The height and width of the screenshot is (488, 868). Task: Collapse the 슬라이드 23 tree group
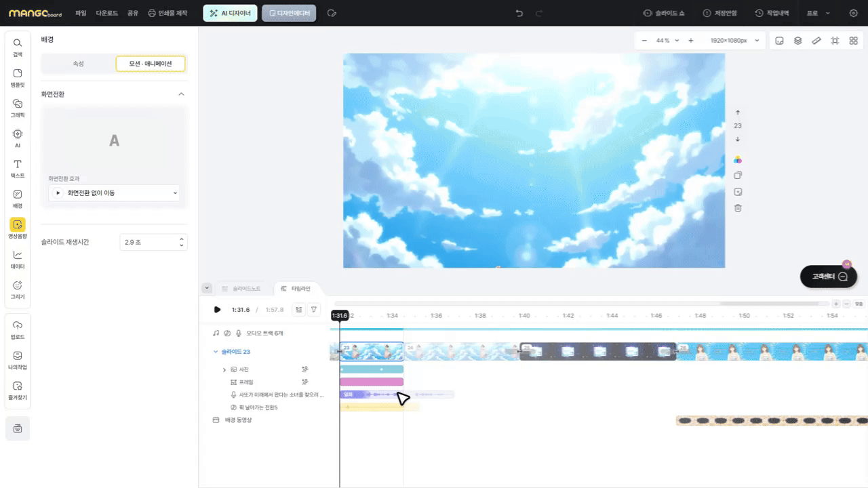pos(216,352)
